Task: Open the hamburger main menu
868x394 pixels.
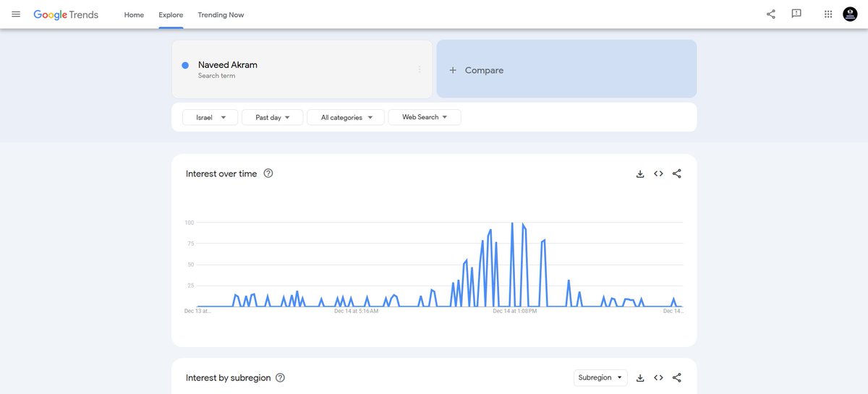Action: (x=16, y=14)
